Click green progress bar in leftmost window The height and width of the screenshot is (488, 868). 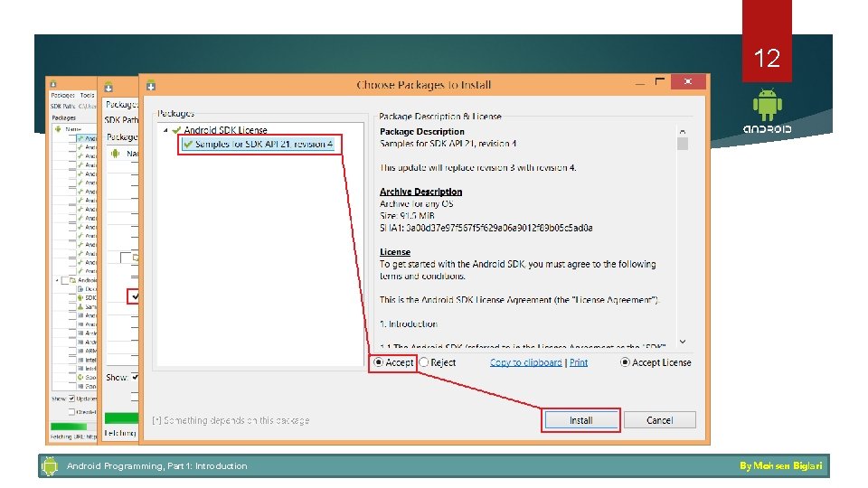tap(69, 427)
